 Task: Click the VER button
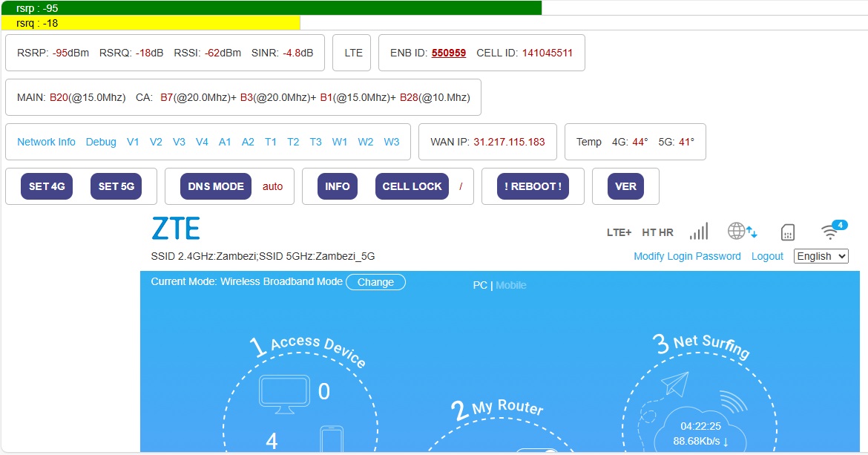click(x=625, y=186)
